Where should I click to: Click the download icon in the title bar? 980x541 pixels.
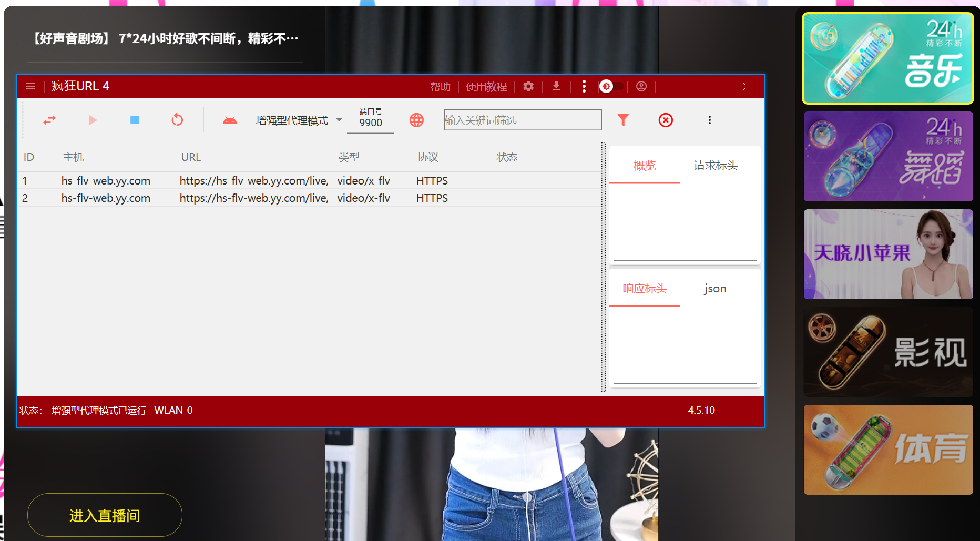(556, 86)
